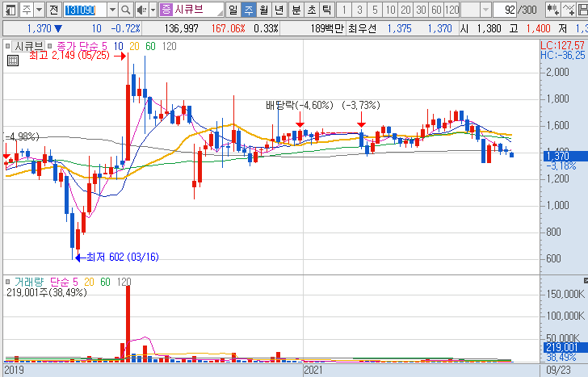Viewport: 588px width, 377px height.
Task: Open the 주 market type dropdown arrow
Action: pyautogui.click(x=39, y=10)
